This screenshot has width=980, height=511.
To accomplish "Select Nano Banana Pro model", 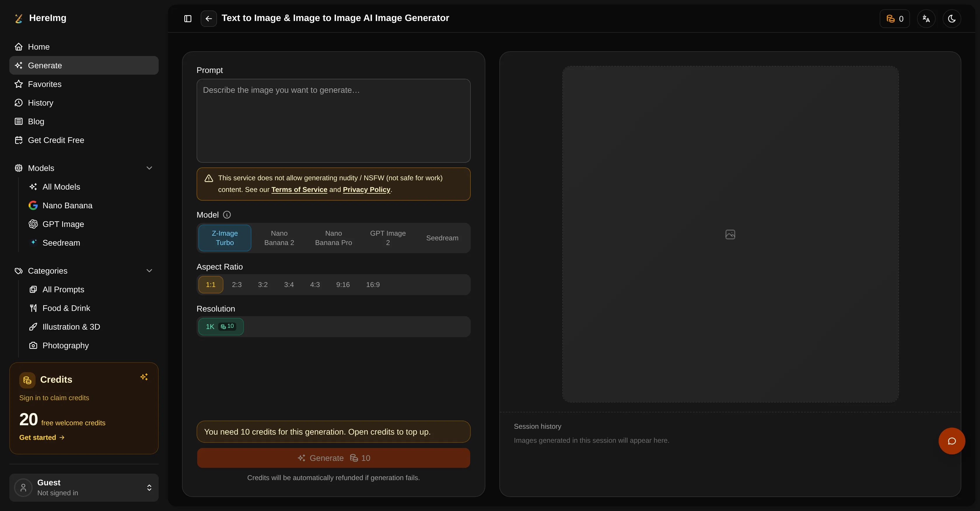I will (x=334, y=238).
